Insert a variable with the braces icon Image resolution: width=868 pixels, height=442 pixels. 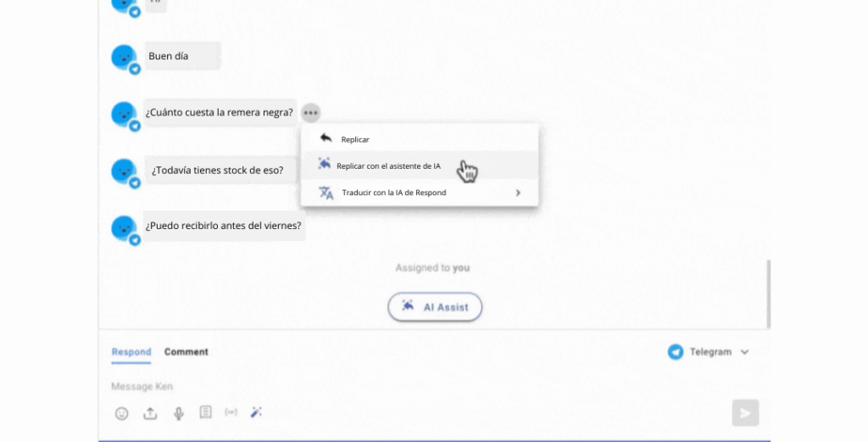pos(231,412)
